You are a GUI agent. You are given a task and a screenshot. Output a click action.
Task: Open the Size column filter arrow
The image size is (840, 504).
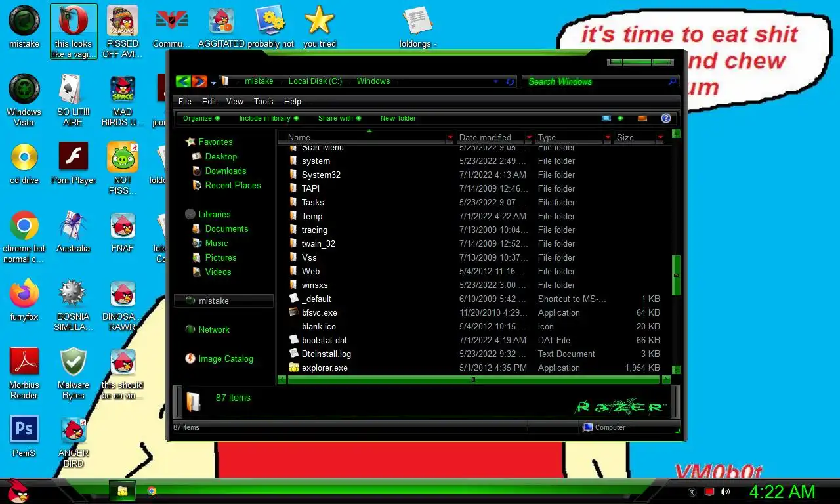point(660,138)
